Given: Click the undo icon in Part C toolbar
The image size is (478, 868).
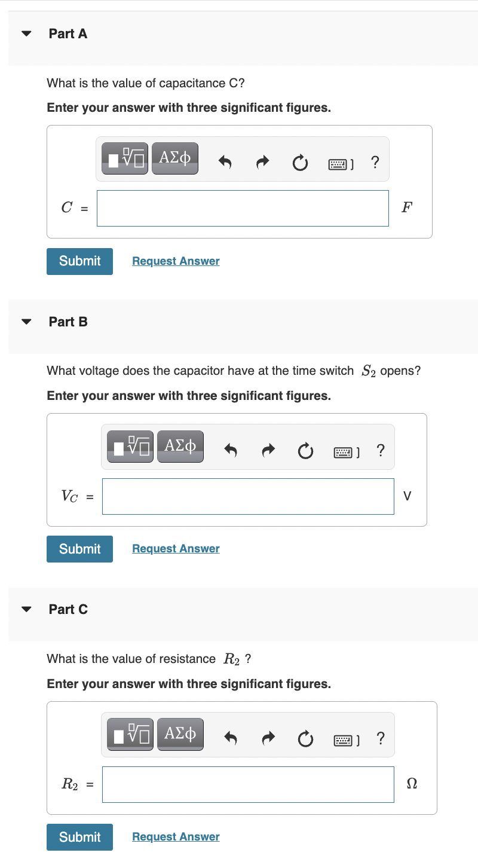Looking at the screenshot, I should (x=231, y=737).
